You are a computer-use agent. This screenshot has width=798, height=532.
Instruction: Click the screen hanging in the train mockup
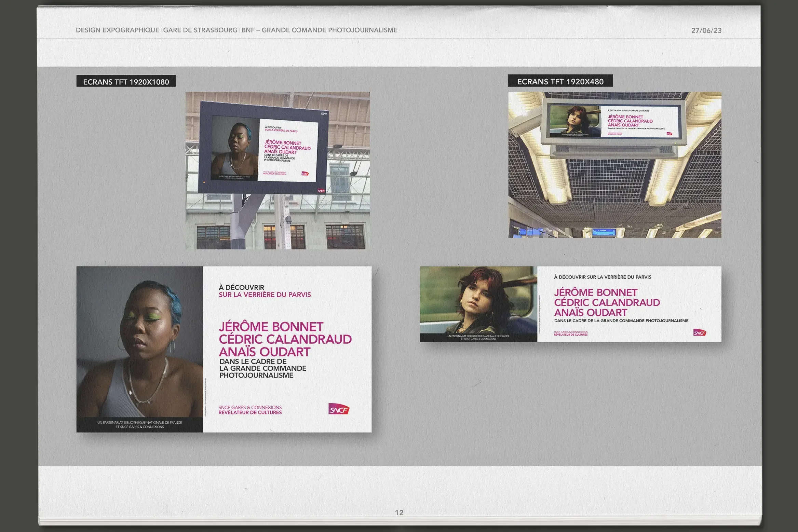[614, 121]
